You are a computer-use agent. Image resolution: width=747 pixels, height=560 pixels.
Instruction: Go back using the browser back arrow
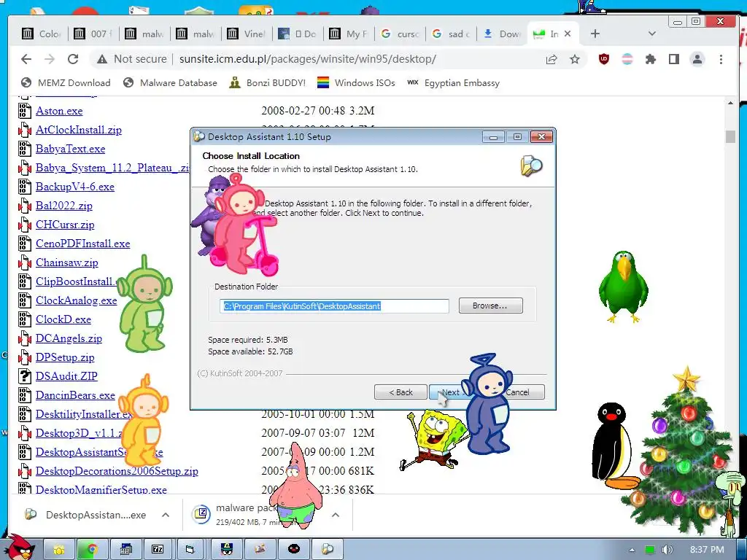[x=26, y=59]
